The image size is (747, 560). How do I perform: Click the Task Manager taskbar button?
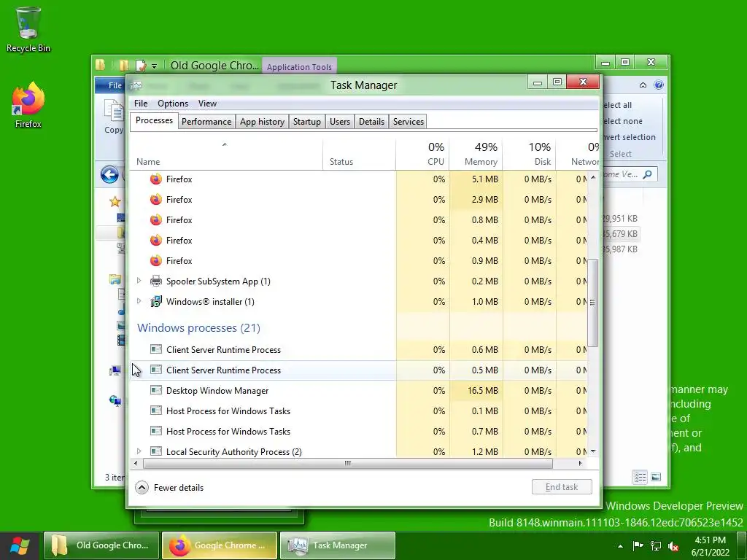click(338, 545)
